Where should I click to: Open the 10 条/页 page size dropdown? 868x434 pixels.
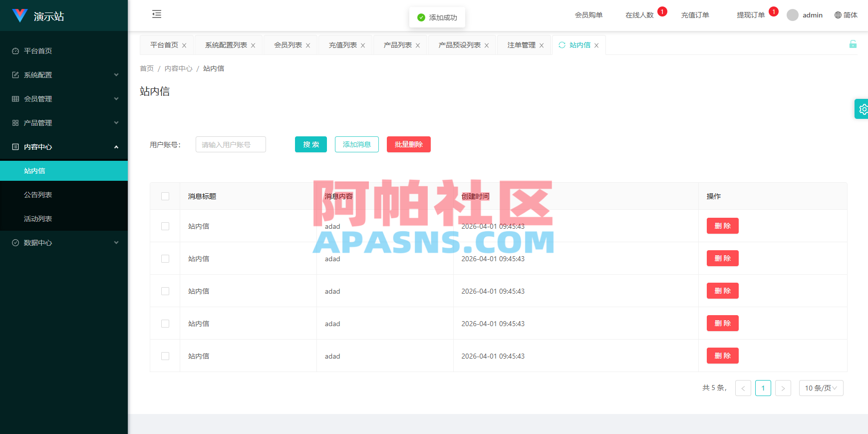tap(821, 388)
